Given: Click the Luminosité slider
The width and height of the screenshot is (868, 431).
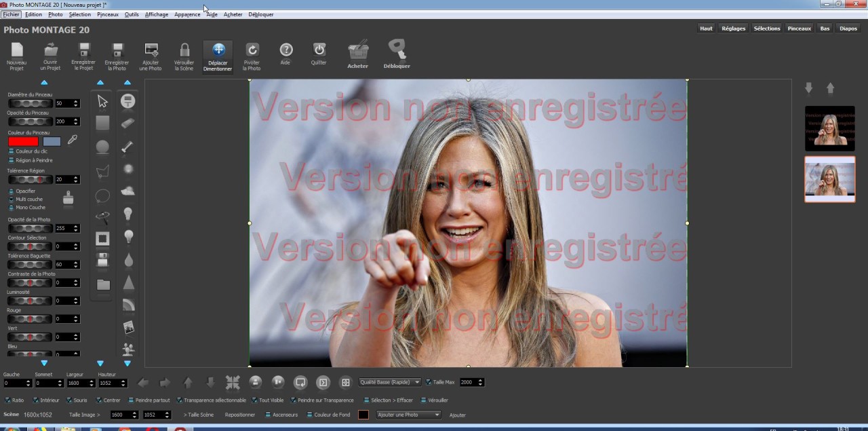Looking at the screenshot, I should tap(30, 301).
